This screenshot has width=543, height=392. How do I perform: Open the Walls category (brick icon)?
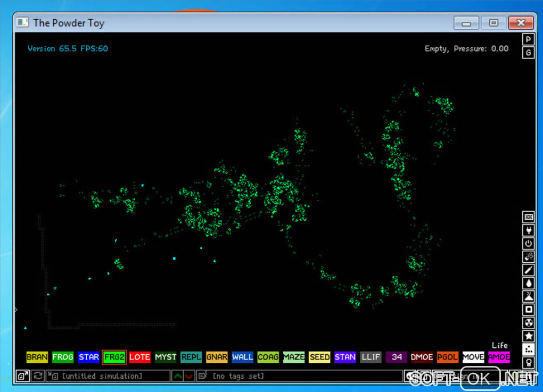click(529, 217)
